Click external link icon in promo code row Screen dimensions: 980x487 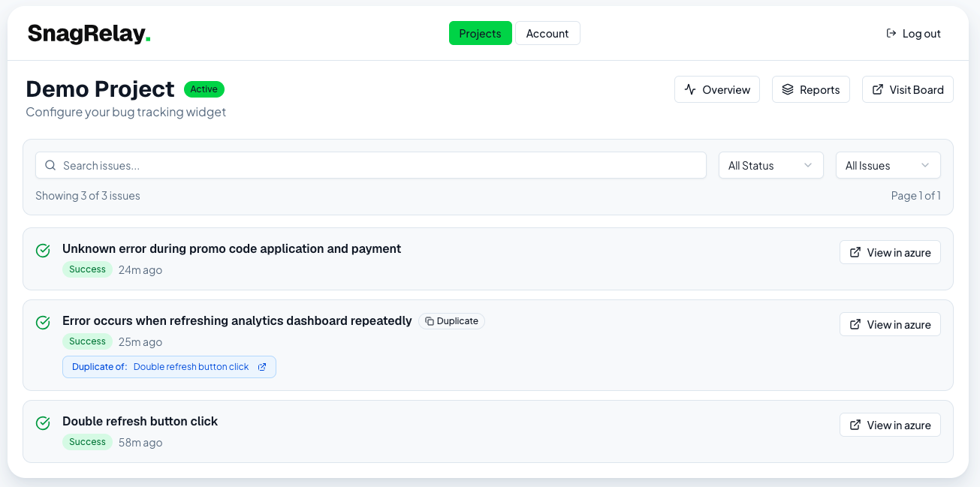point(855,252)
